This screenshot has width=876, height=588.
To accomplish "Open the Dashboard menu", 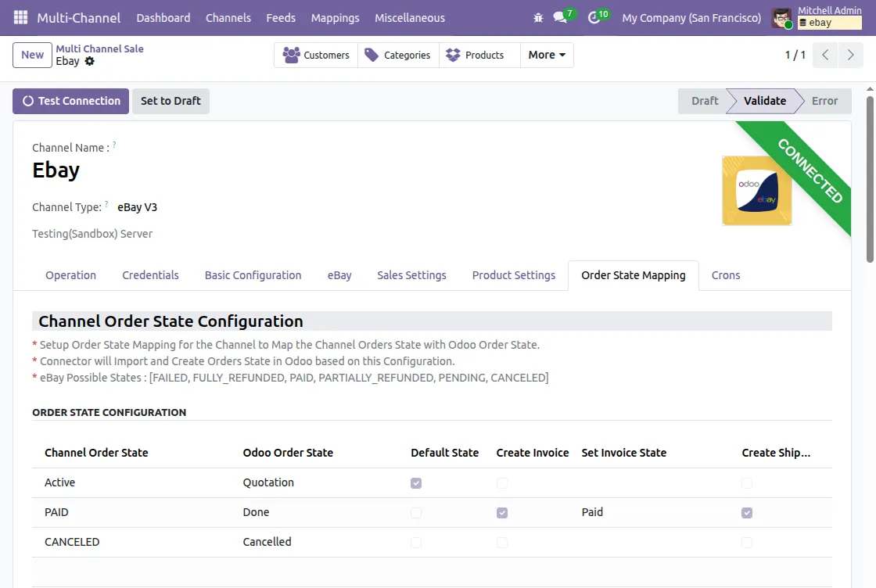I will pos(163,18).
